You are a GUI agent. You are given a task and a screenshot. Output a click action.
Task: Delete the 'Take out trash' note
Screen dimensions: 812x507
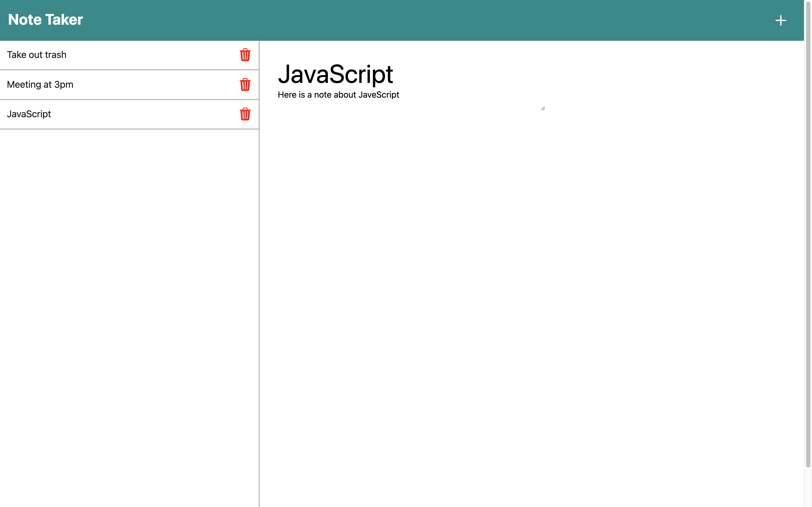(x=245, y=55)
